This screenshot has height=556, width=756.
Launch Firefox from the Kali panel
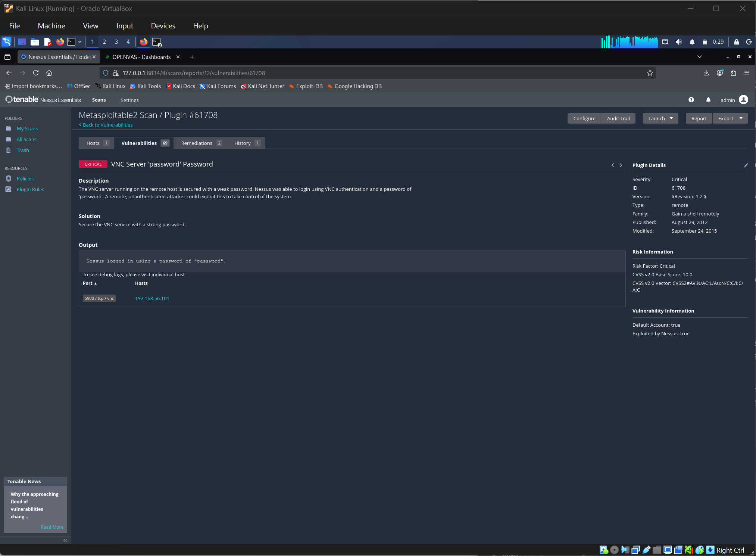coord(60,42)
